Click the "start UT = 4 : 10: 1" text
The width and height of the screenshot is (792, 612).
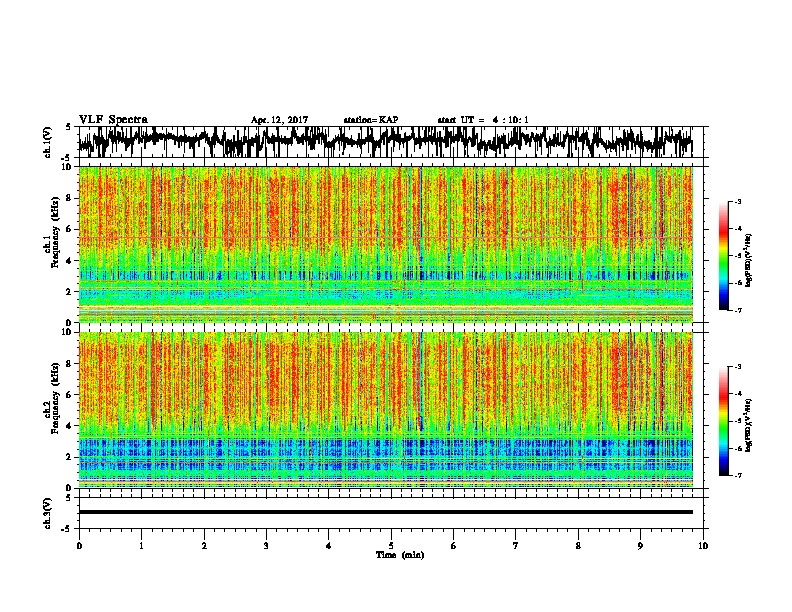483,120
